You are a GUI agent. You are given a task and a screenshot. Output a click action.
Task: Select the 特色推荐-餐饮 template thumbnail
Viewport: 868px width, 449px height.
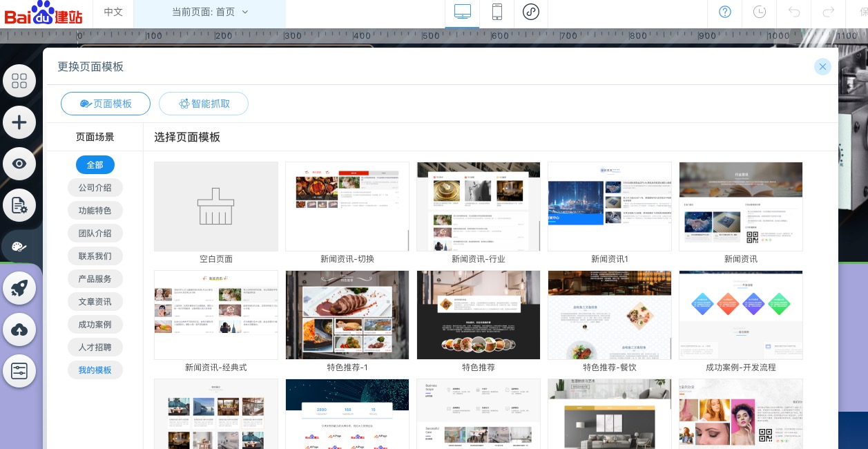click(609, 315)
